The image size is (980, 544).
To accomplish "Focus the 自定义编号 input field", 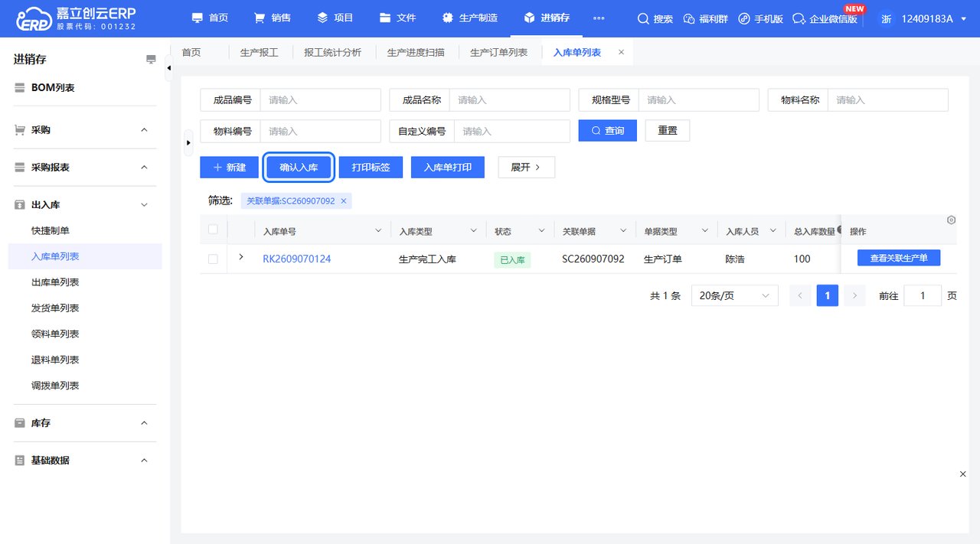I will point(512,131).
